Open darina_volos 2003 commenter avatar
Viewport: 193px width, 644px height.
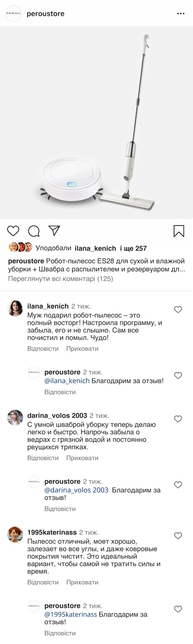(15, 418)
